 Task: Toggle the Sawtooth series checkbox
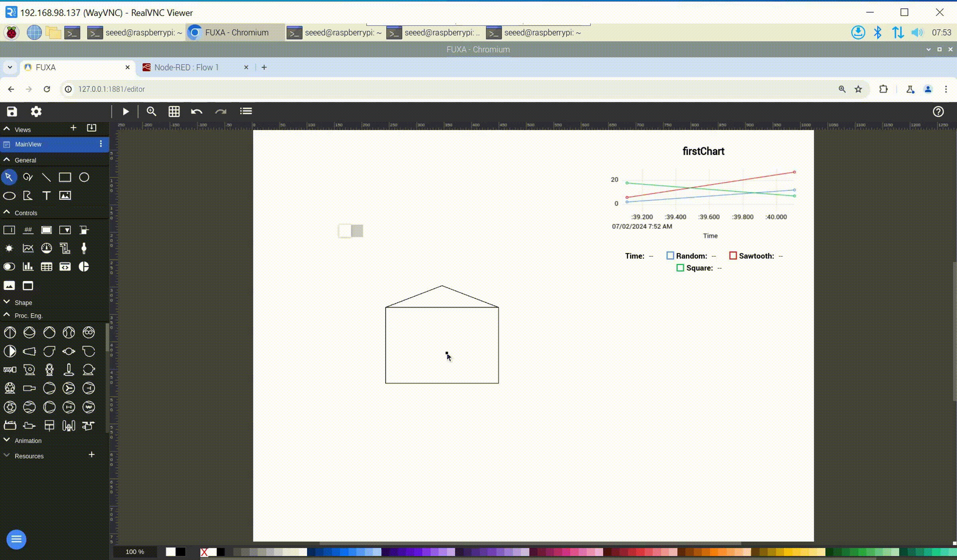[x=733, y=256]
